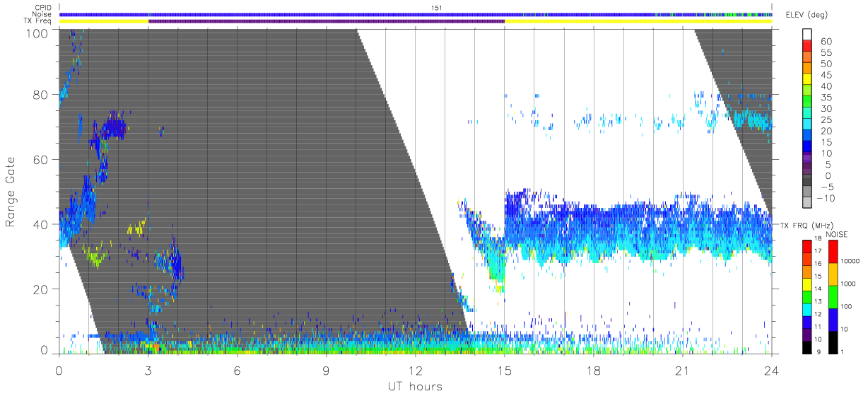This screenshot has height=401, width=868.
Task: Click the white top segment of ELEV colorbar
Action: point(807,34)
